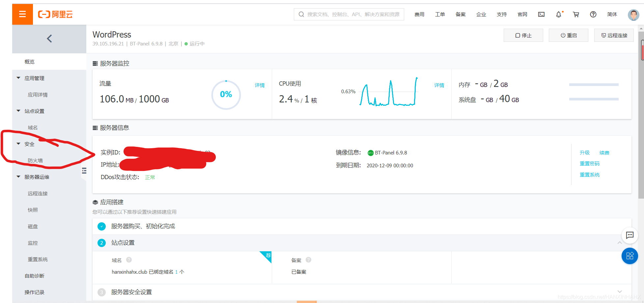Open the orange hamburger menu
644x303 pixels.
[22, 14]
